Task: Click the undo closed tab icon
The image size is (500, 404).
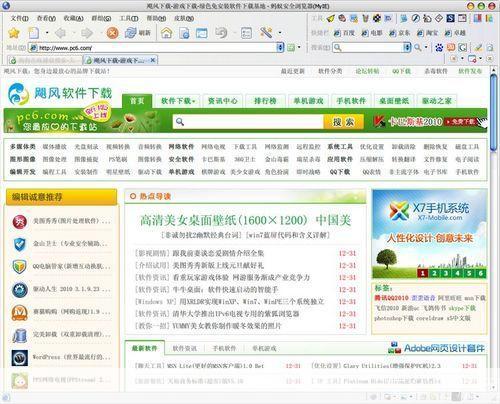Action: click(221, 33)
